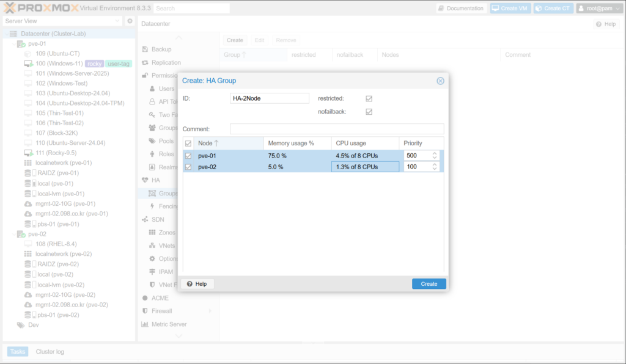This screenshot has height=364, width=626.
Task: Open the root@pam user menu
Action: (598, 9)
